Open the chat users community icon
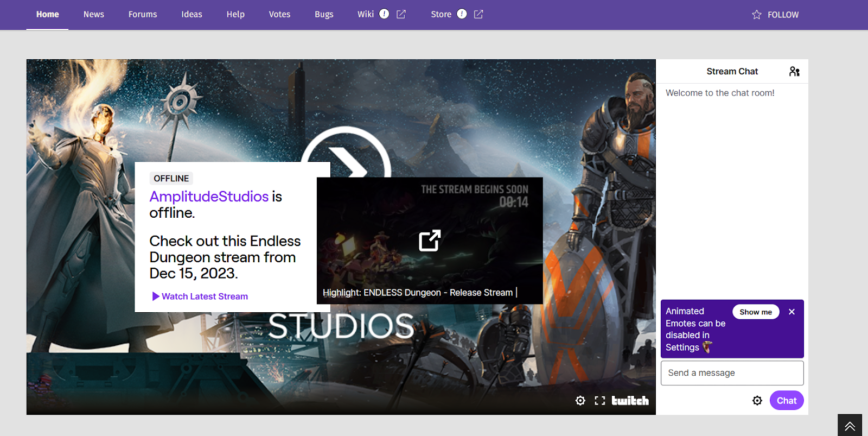 (x=794, y=72)
